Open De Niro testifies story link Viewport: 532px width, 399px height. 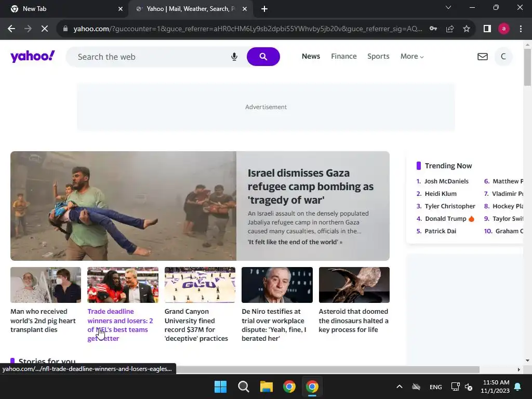tap(274, 325)
